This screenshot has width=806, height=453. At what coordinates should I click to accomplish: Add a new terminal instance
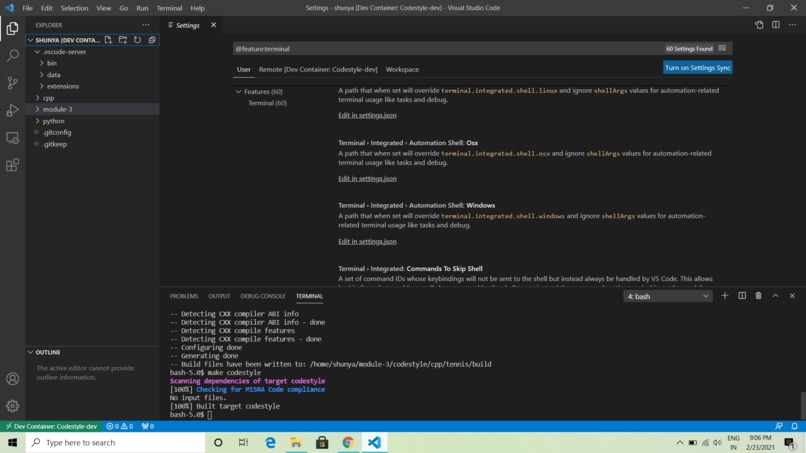[725, 296]
